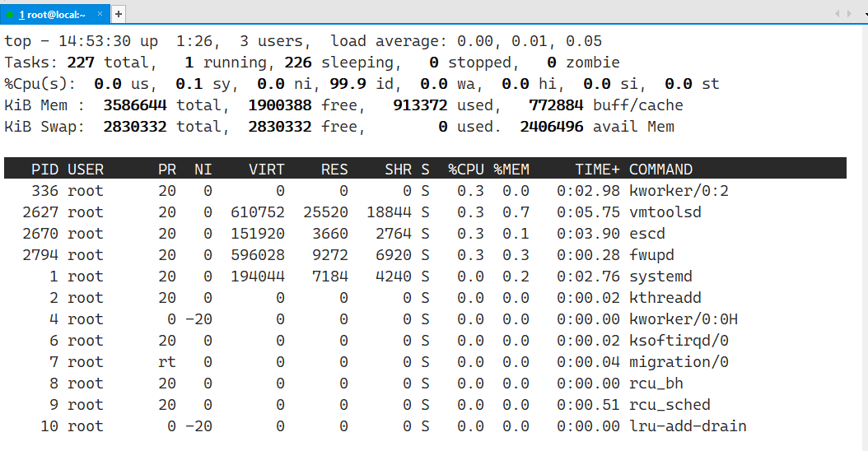Click the left tab-scroll arrow

click(x=837, y=13)
